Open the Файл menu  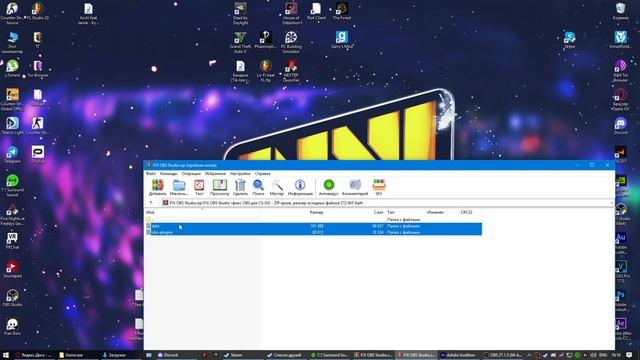[x=151, y=173]
